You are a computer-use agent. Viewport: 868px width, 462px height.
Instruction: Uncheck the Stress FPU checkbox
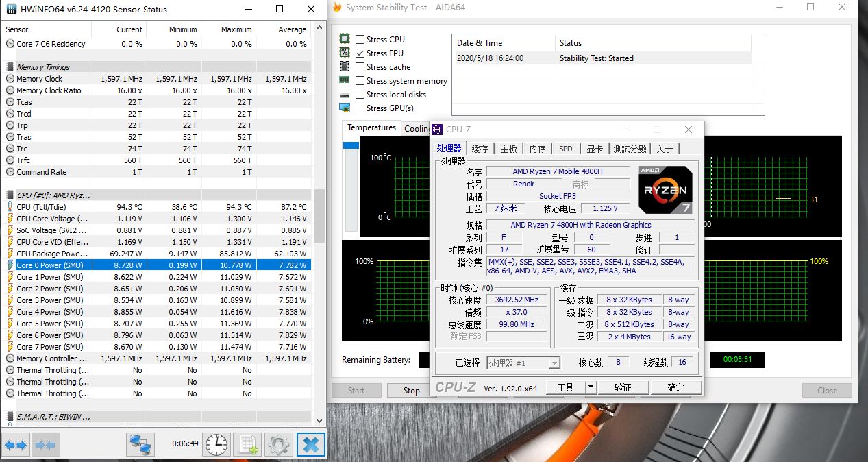pos(360,53)
